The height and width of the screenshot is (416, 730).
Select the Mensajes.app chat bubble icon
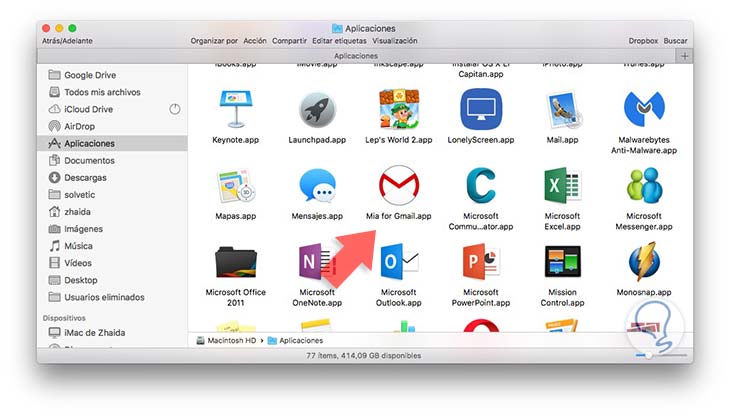[x=317, y=186]
